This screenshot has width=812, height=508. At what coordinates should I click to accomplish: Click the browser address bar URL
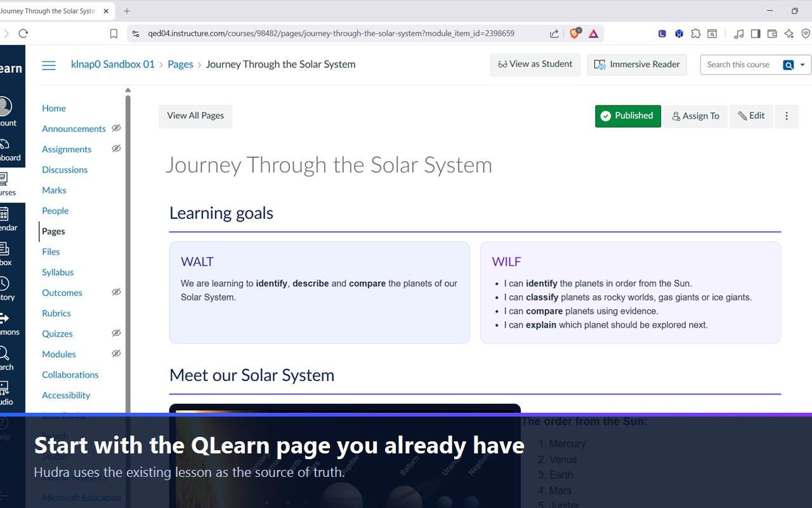coord(331,34)
